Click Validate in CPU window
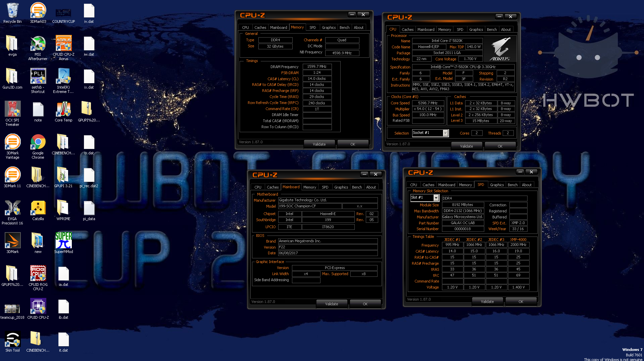Screen dimensions: 644x361 pos(466,146)
